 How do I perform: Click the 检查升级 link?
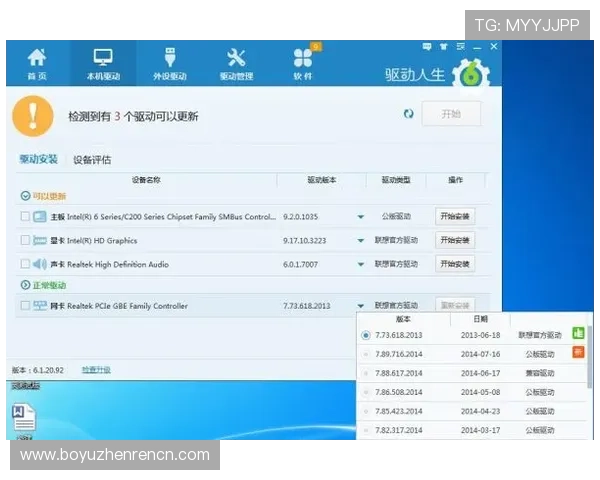click(x=96, y=370)
